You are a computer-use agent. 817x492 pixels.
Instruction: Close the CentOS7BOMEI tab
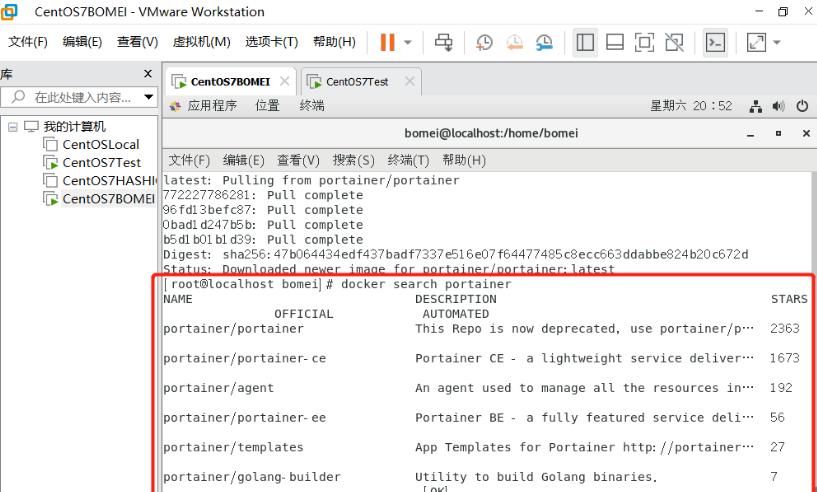(284, 81)
